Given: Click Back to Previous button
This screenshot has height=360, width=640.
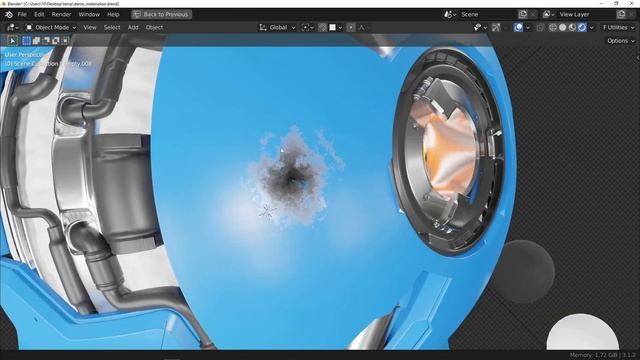Looking at the screenshot, I should click(162, 14).
